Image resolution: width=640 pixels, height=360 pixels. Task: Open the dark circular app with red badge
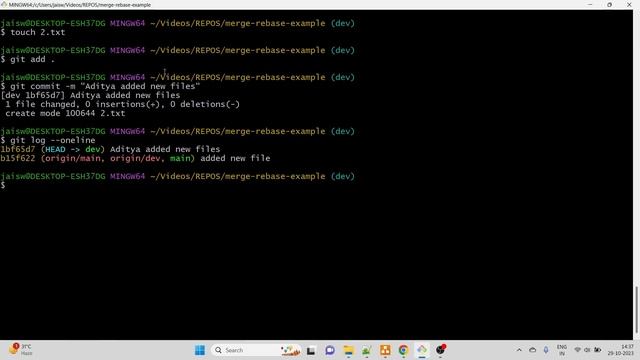click(440, 350)
